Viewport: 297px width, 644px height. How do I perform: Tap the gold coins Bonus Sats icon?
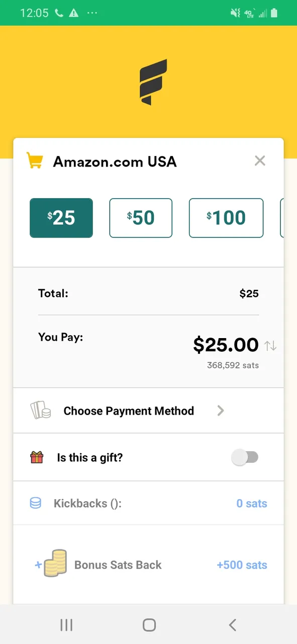point(55,563)
